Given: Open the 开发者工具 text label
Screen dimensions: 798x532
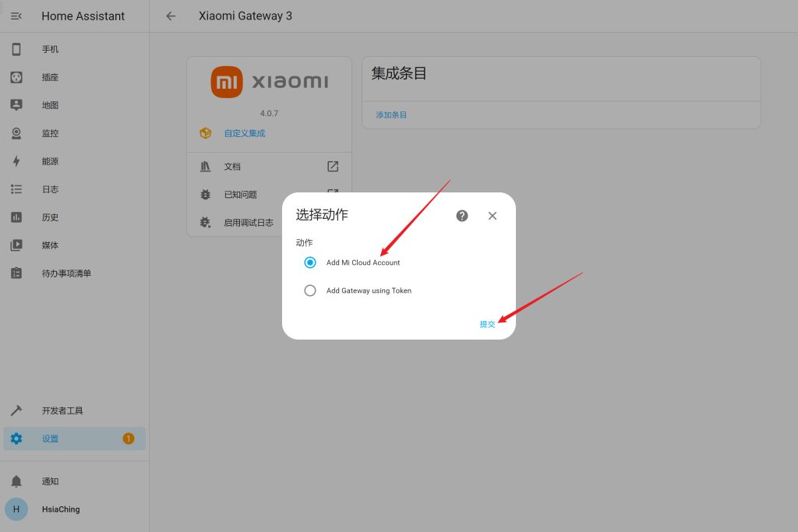Looking at the screenshot, I should click(x=62, y=410).
